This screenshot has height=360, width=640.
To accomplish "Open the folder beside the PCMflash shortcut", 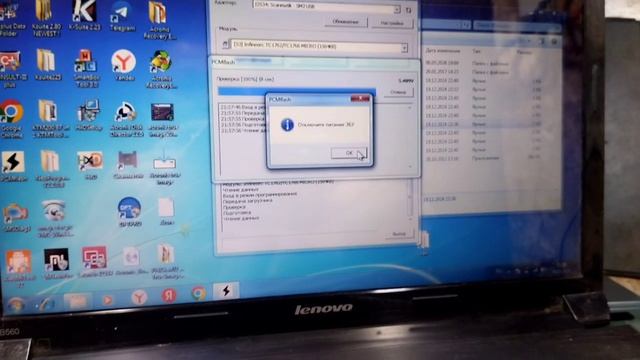I will [50, 169].
